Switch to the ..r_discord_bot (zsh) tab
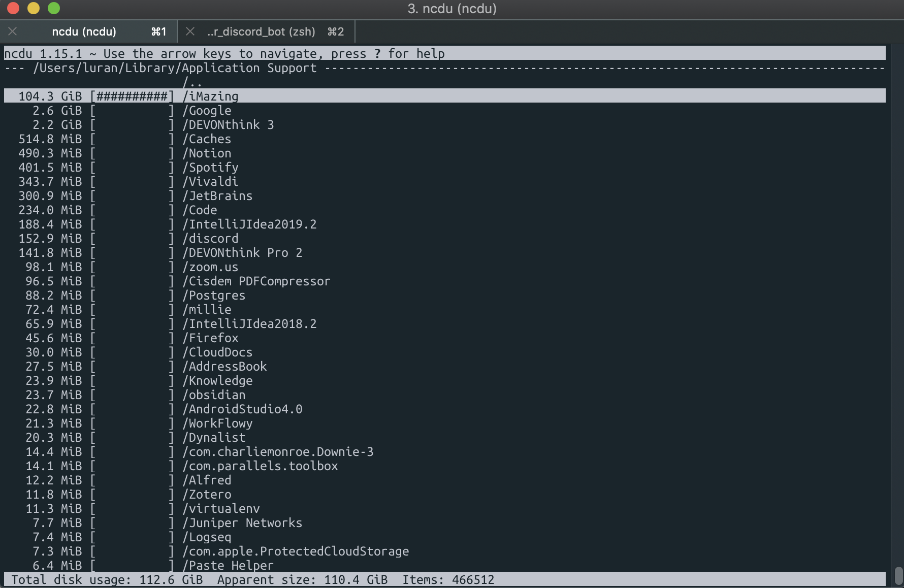This screenshot has width=904, height=588. tap(266, 31)
